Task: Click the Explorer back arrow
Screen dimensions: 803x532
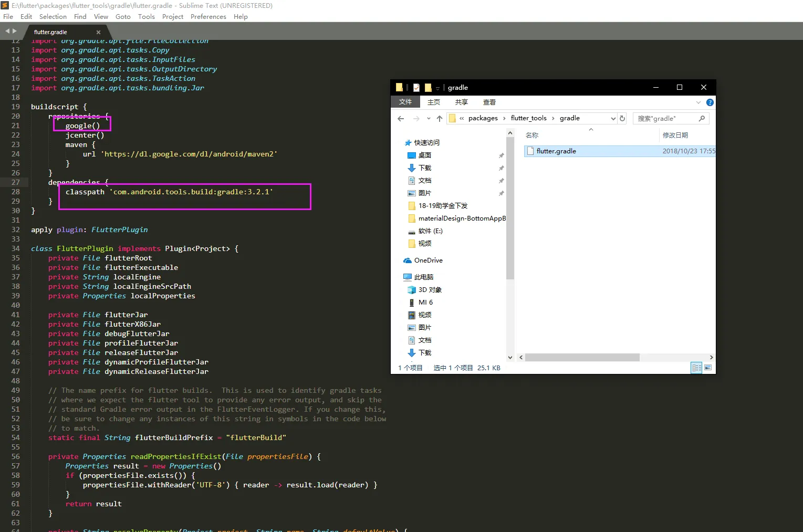Action: point(401,119)
